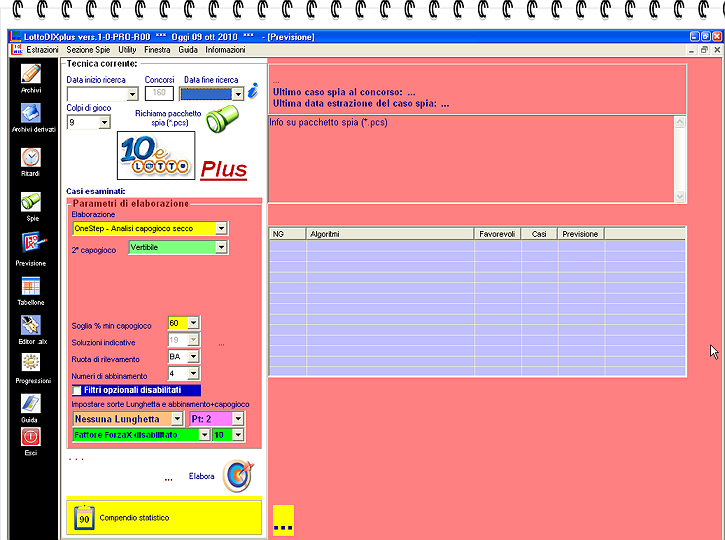The height and width of the screenshot is (540, 725).
Task: Open the Ritardi clock icon
Action: point(31,158)
